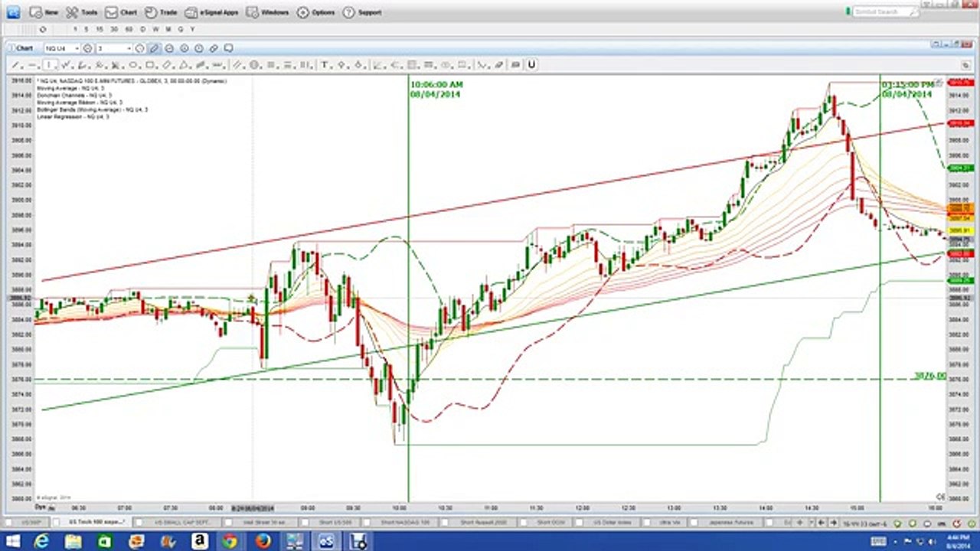Click the chain link icon in chart toolbar
The image size is (980, 551).
pos(214,48)
